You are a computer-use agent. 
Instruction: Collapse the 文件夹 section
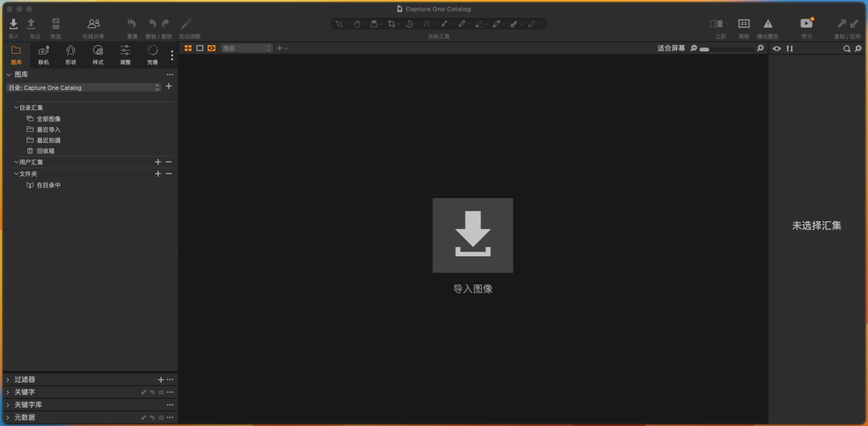pos(16,174)
